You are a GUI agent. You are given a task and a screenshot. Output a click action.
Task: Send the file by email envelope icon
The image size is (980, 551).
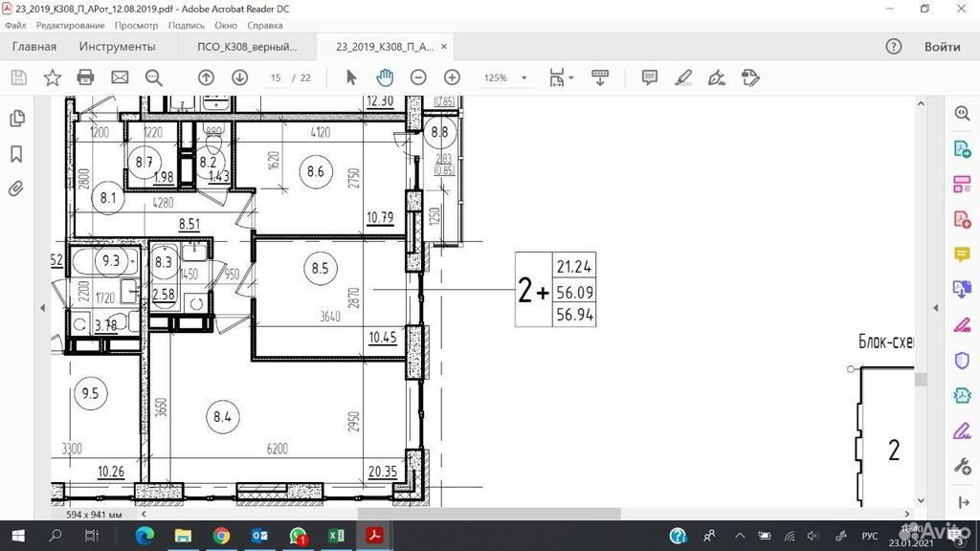point(120,77)
